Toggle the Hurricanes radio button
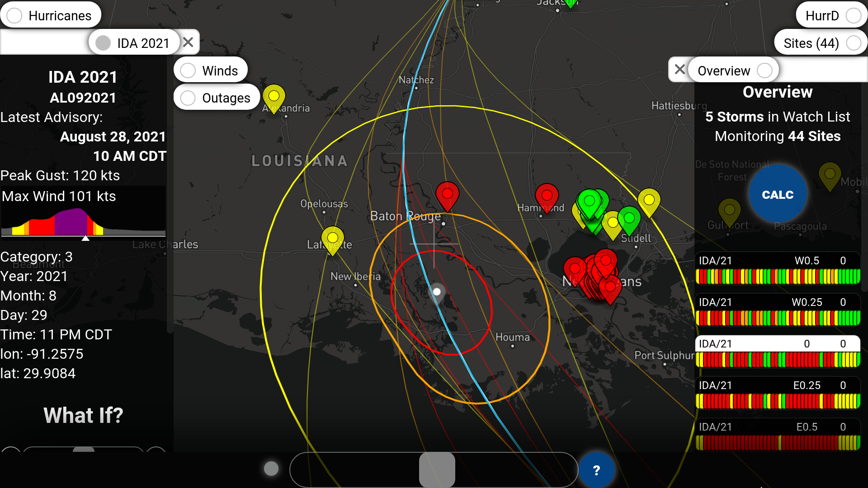This screenshot has height=488, width=868. pos(14,16)
